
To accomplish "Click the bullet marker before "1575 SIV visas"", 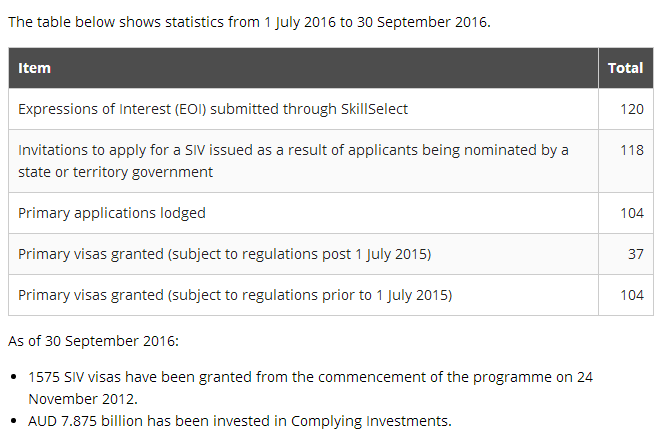I will tap(14, 378).
